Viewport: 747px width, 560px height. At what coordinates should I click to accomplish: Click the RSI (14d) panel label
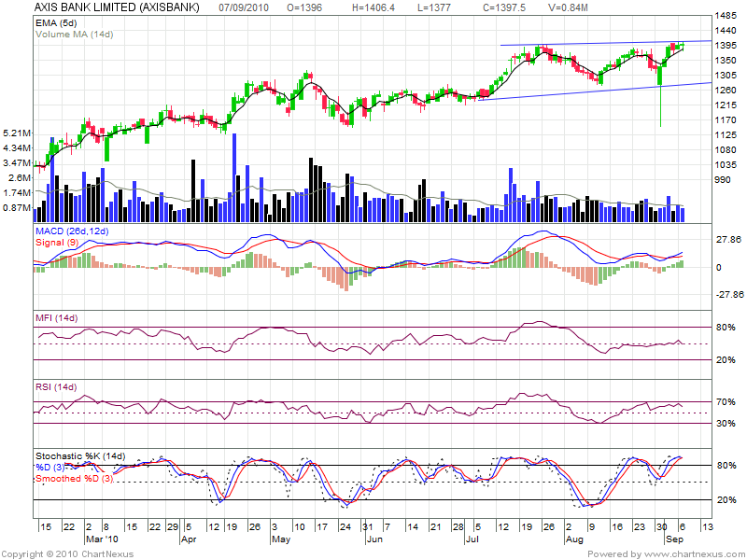click(x=57, y=386)
